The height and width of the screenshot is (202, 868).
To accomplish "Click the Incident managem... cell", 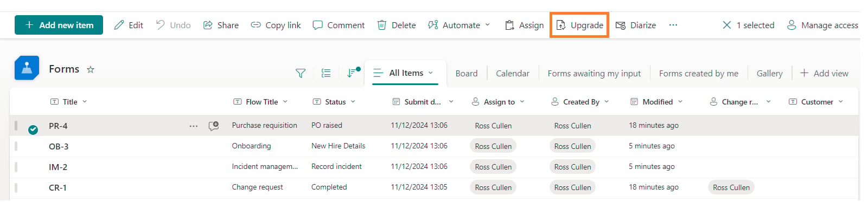I will click(265, 166).
